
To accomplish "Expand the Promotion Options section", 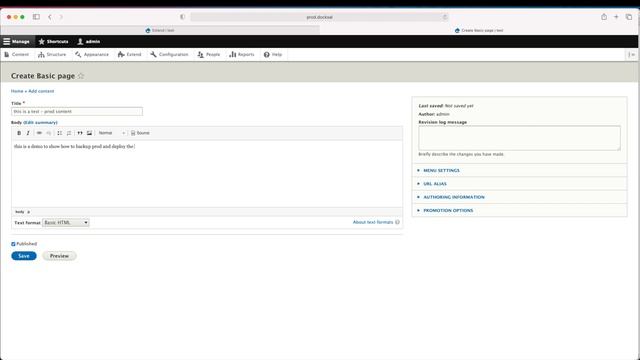I will click(x=448, y=211).
